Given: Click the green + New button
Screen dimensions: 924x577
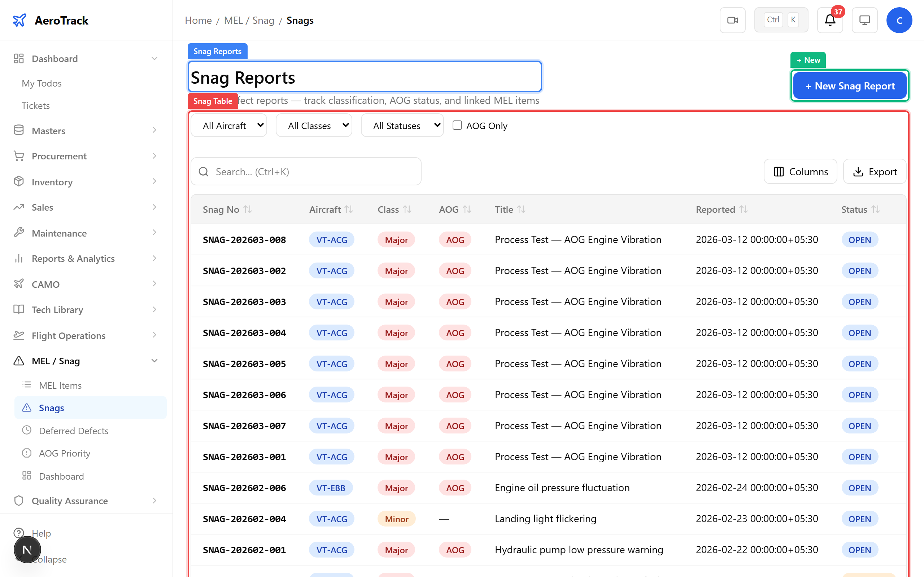Looking at the screenshot, I should 807,60.
